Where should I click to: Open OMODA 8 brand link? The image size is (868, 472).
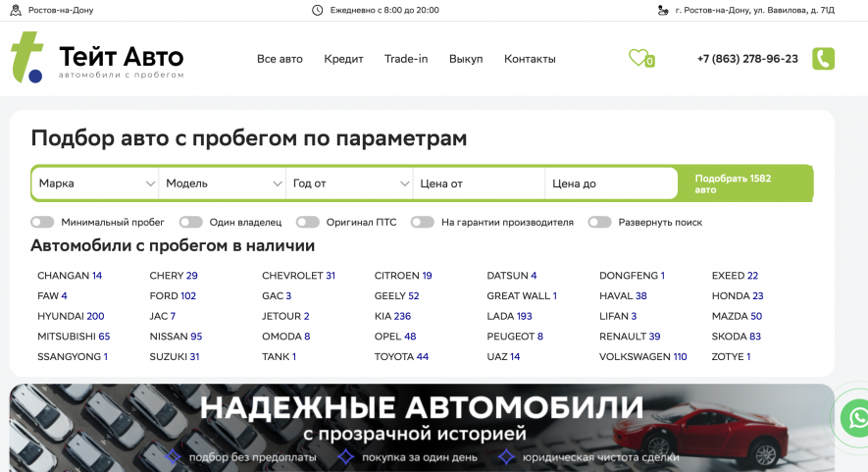(x=285, y=337)
